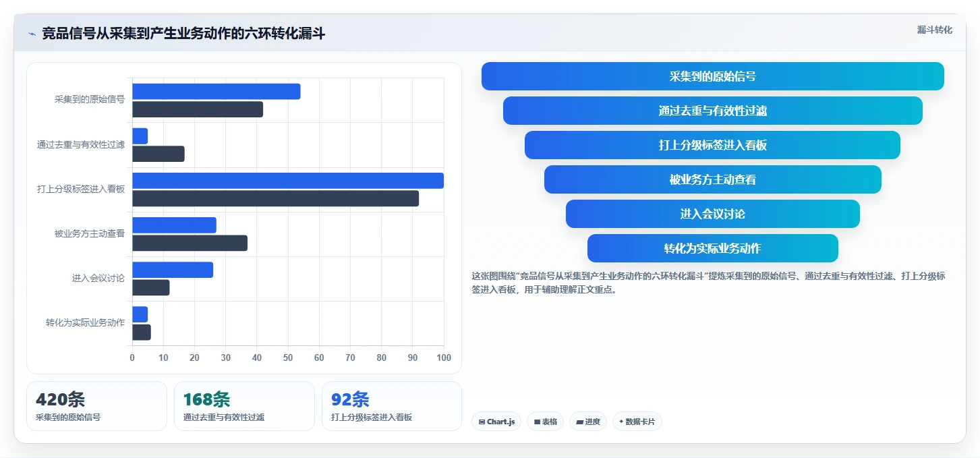Click the chart axis label 转化为实际业务动作

point(86,322)
